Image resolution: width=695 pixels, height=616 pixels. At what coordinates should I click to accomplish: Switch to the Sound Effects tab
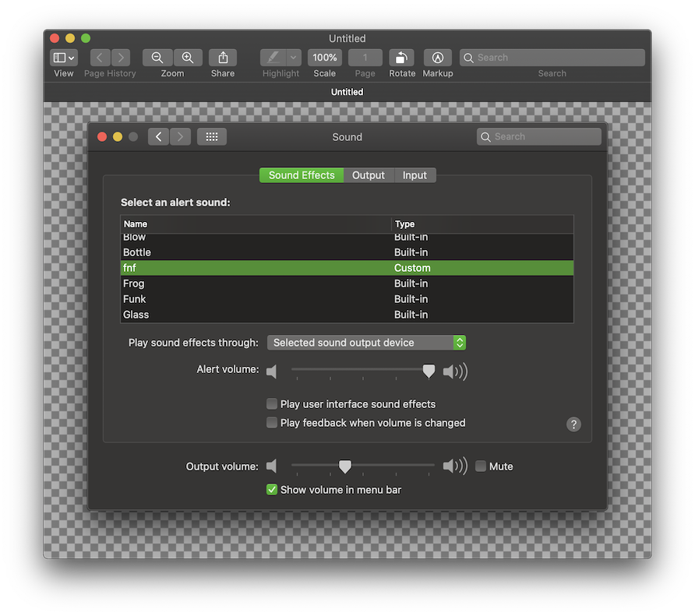(302, 175)
